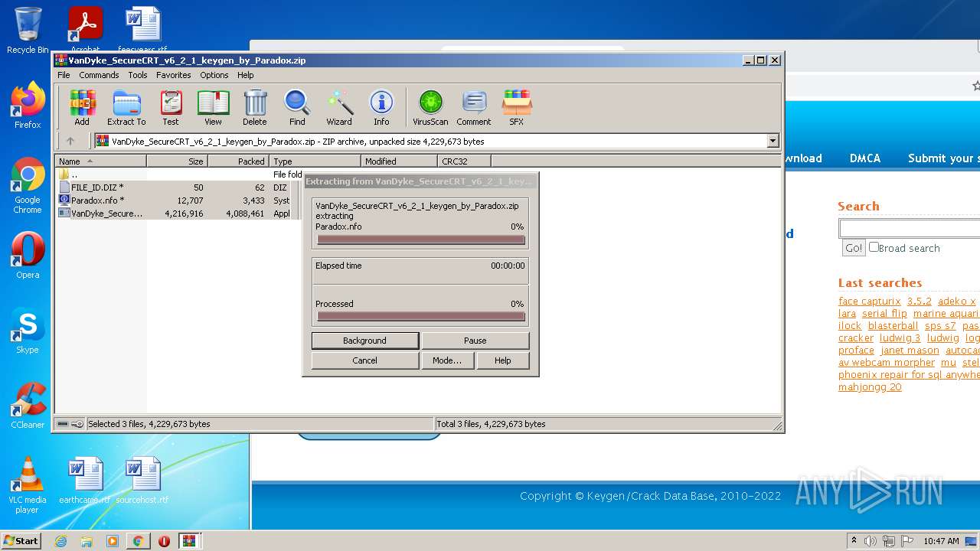Go up one folder level arrow
The image size is (980, 551).
tap(70, 141)
